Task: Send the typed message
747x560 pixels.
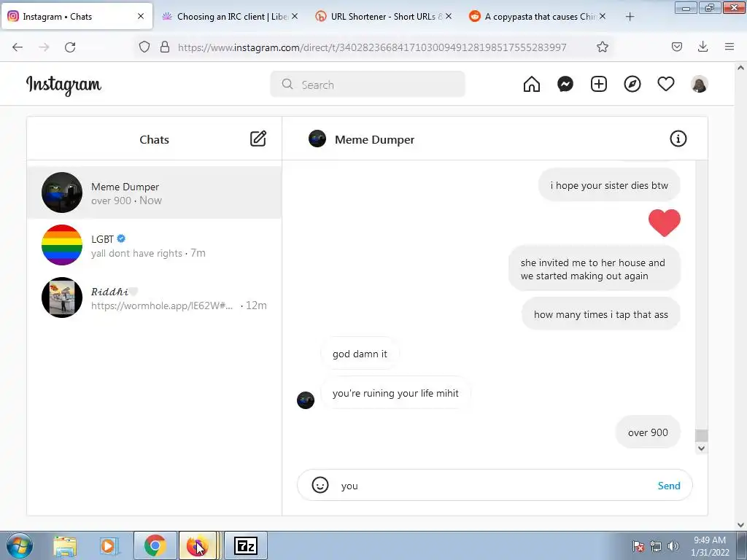Action: (669, 486)
